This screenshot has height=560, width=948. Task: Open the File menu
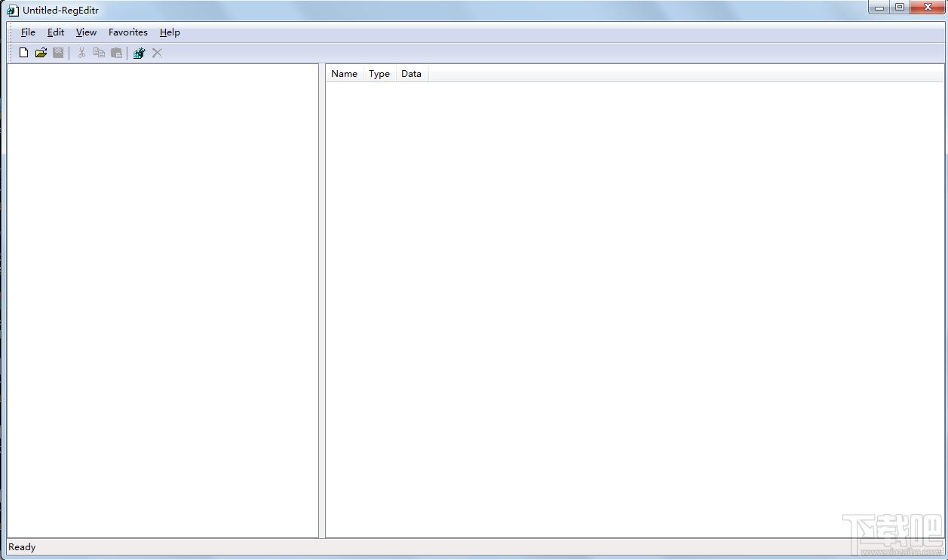point(27,32)
